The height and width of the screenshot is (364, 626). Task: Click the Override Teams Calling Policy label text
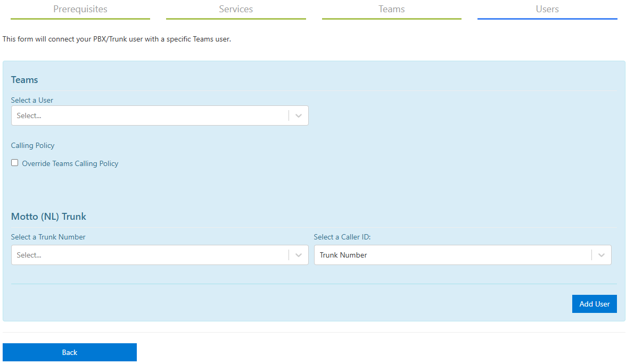click(x=70, y=164)
